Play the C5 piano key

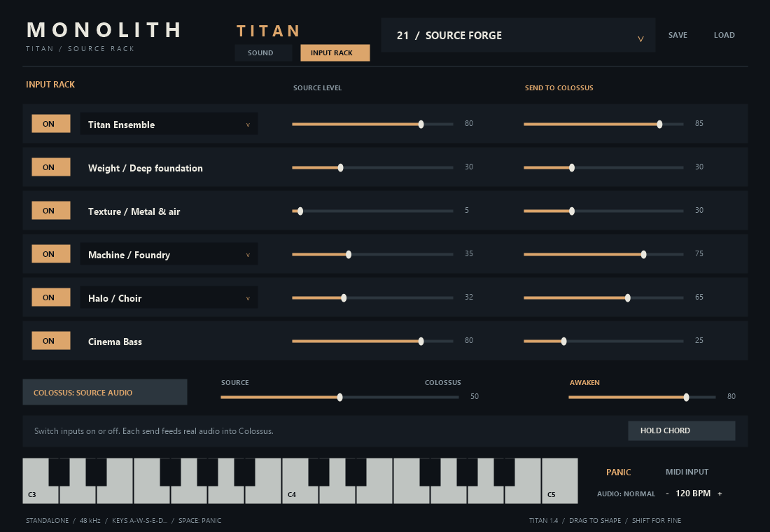pos(560,482)
